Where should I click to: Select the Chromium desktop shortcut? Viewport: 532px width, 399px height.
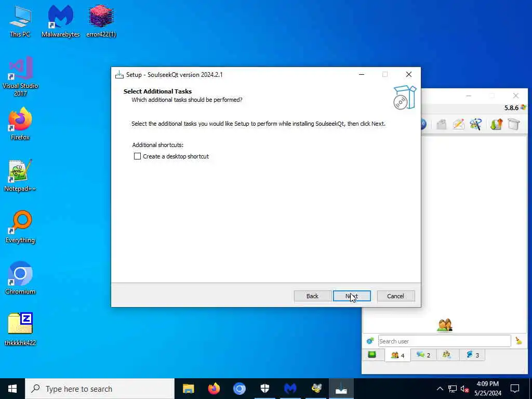click(20, 278)
